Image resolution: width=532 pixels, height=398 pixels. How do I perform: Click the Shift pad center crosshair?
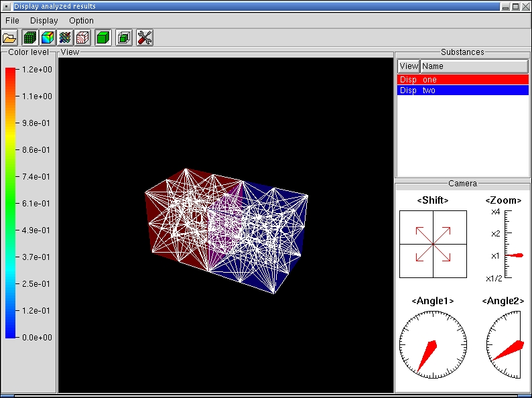click(x=433, y=244)
